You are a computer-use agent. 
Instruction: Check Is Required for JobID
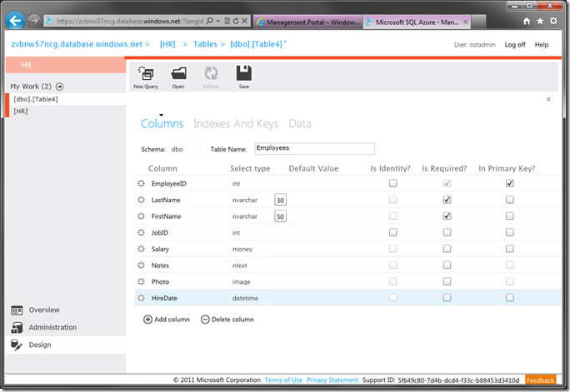[x=447, y=232]
